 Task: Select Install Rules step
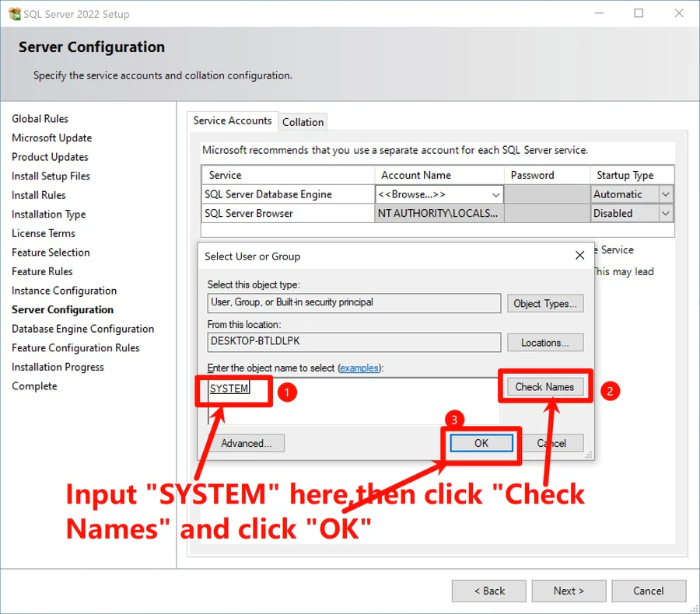tap(39, 195)
